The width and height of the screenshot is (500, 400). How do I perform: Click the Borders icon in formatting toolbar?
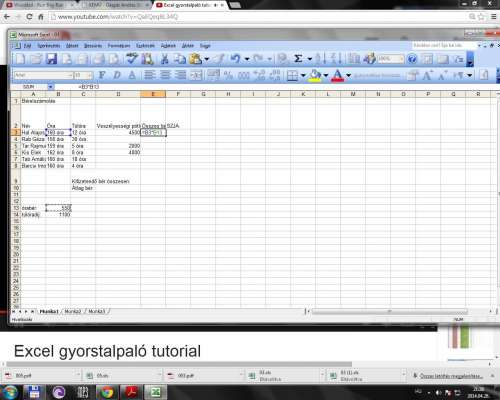(x=292, y=75)
